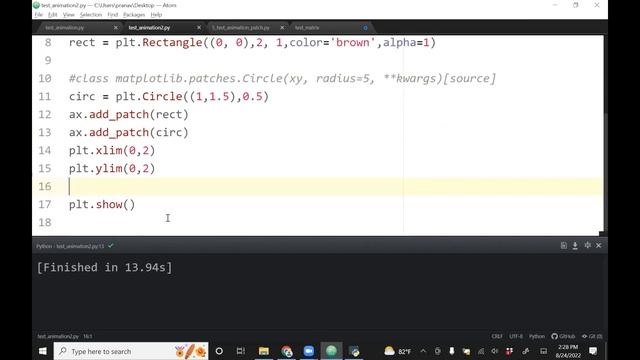This screenshot has width=640, height=360.
Task: Click the Python icon in the taskbar
Action: point(354,351)
